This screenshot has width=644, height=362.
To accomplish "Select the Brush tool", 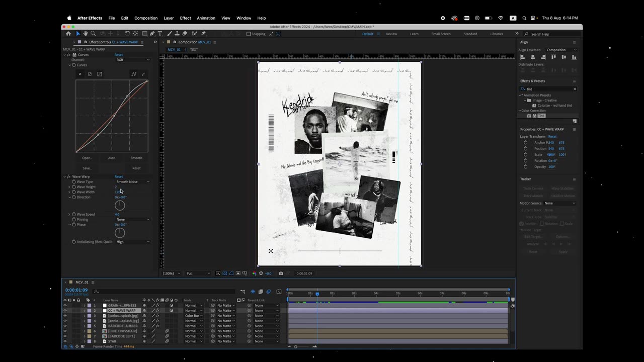I will [x=170, y=34].
